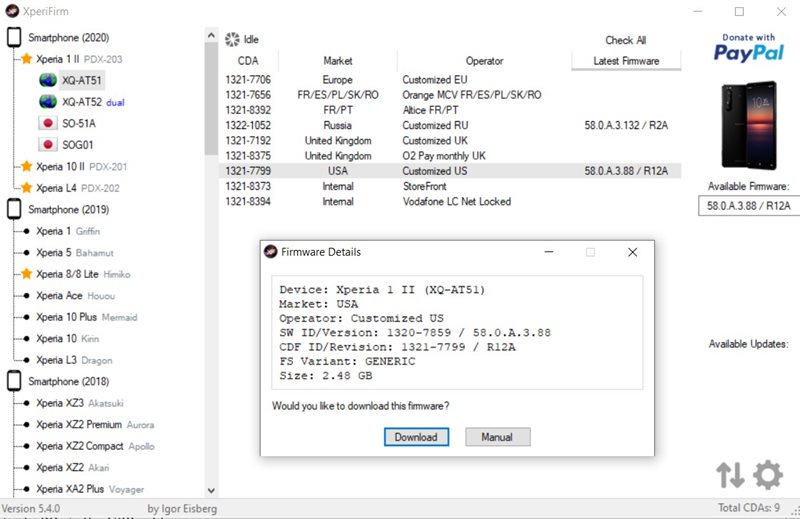Image resolution: width=800 pixels, height=519 pixels.
Task: Select the O2 Pay monthly UK row
Action: (x=450, y=156)
